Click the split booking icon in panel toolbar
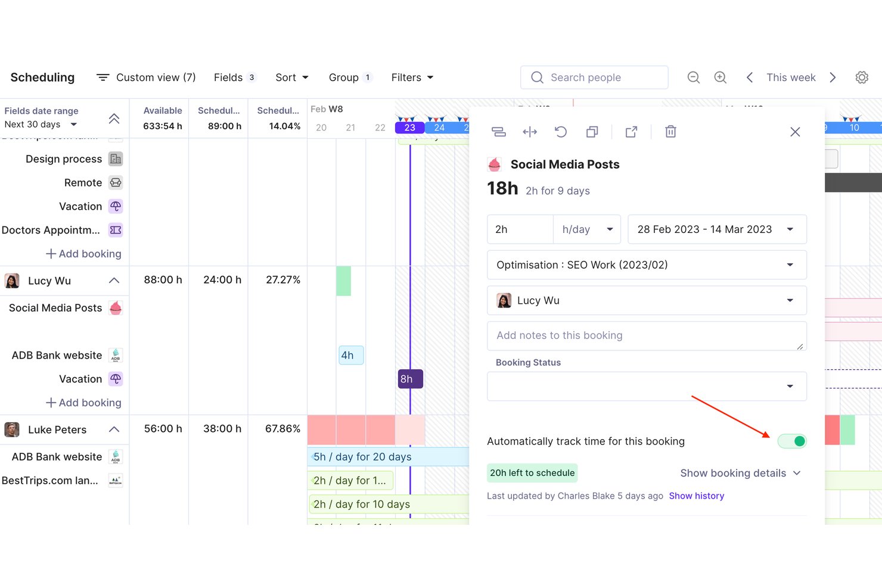This screenshot has width=882, height=588. pyautogui.click(x=498, y=132)
